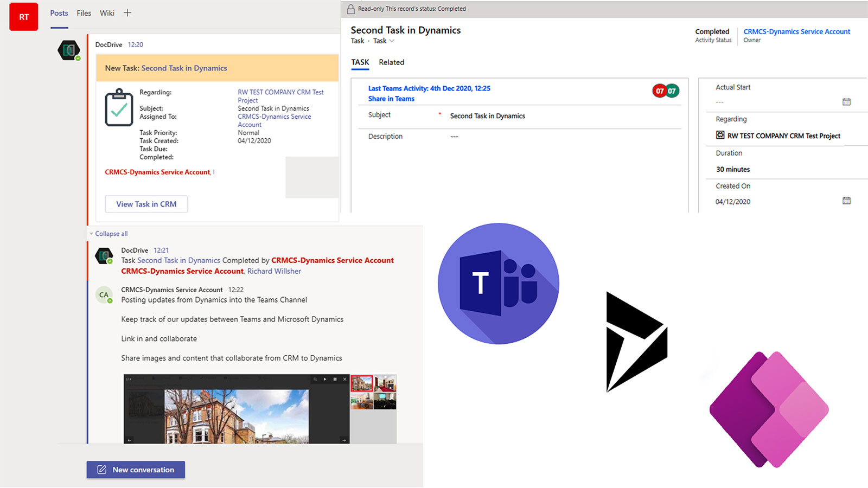Viewport: 868px width, 488px height.
Task: Click the Microsoft Teams logo
Action: [498, 284]
